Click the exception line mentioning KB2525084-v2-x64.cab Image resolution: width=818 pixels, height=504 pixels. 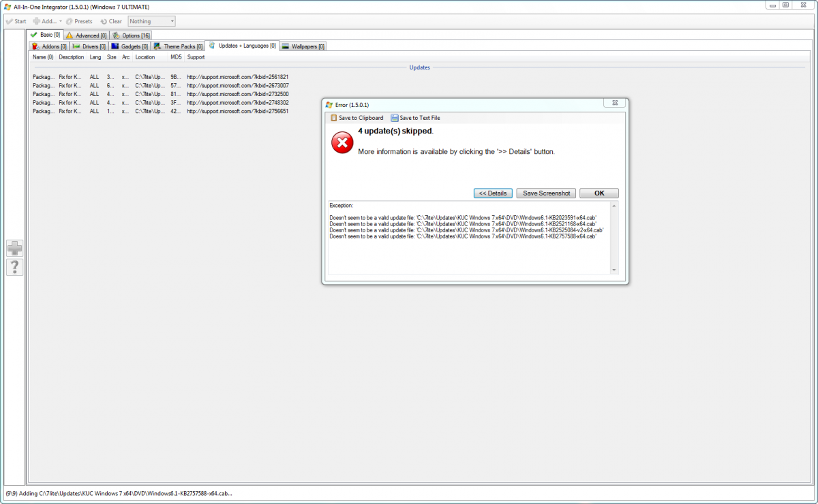[466, 230]
